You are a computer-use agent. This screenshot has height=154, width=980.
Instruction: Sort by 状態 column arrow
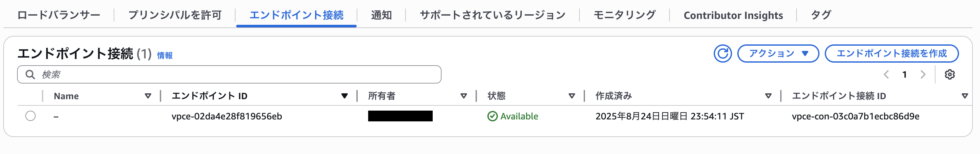point(572,96)
